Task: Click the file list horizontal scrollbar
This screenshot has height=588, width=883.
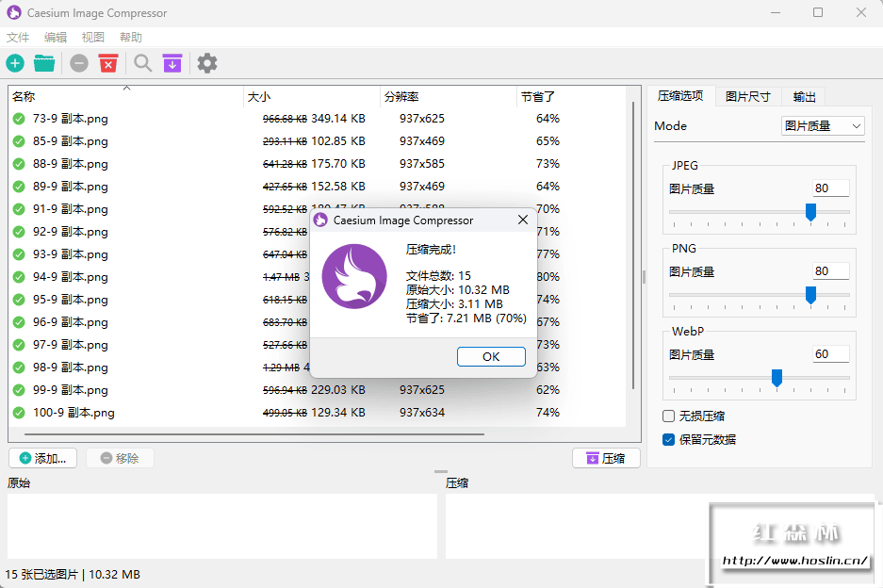Action: click(254, 434)
